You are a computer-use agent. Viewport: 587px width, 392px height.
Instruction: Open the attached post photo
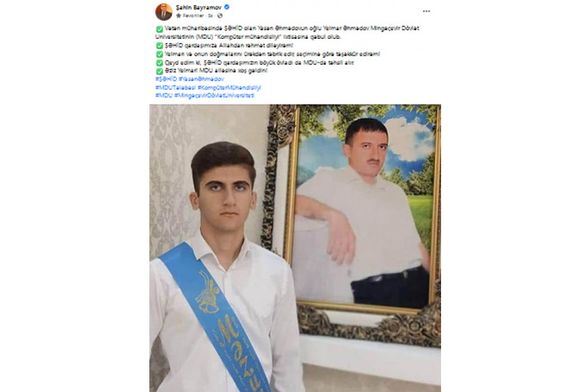(295, 248)
